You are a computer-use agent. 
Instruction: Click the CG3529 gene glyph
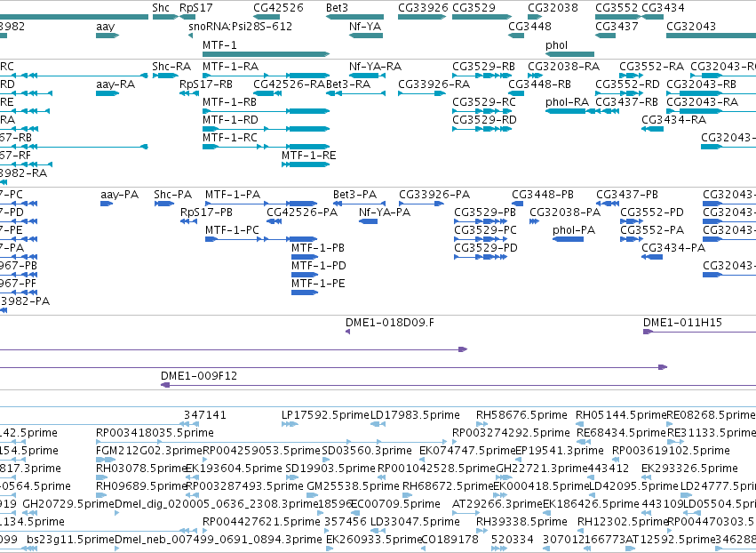coord(481,17)
